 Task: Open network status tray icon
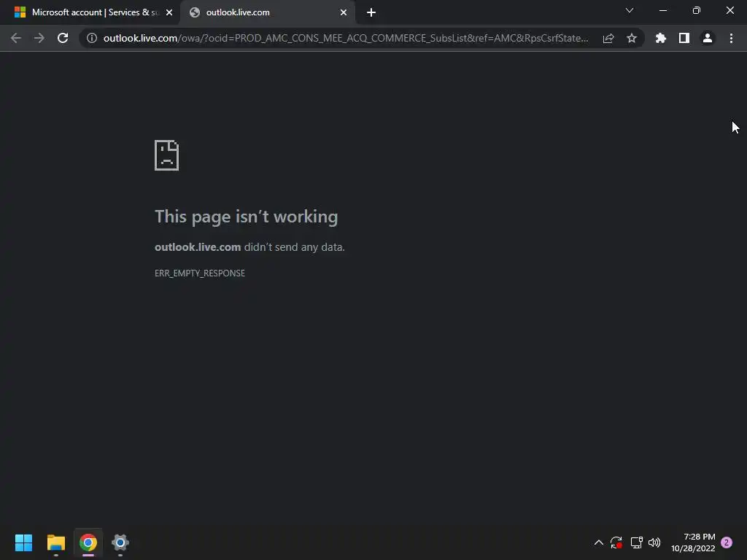coord(636,542)
